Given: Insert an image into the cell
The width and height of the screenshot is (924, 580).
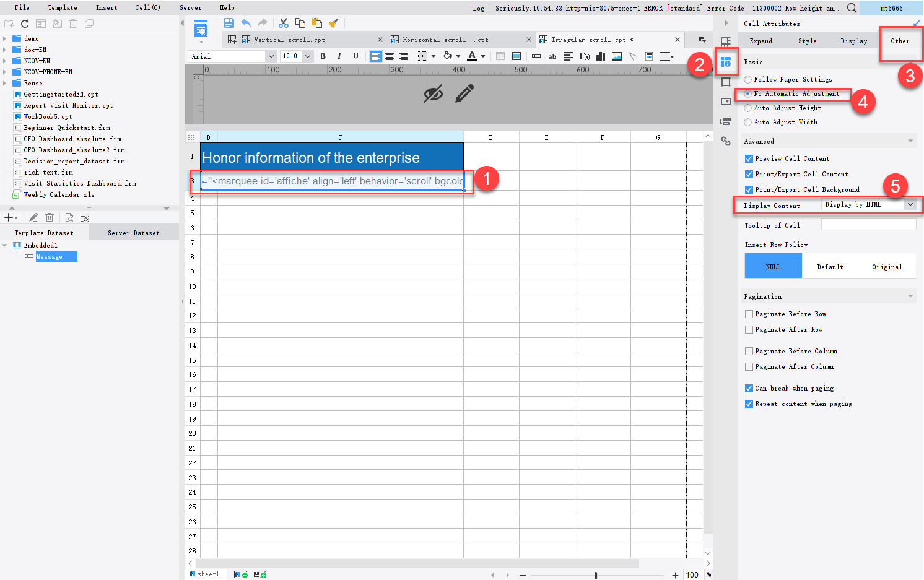Looking at the screenshot, I should pos(617,56).
